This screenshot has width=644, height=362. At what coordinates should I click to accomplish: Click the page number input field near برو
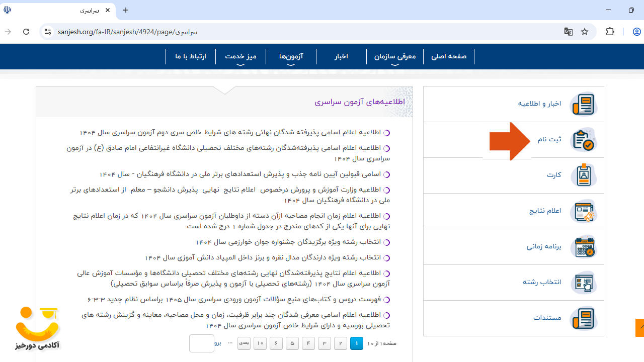point(201,343)
